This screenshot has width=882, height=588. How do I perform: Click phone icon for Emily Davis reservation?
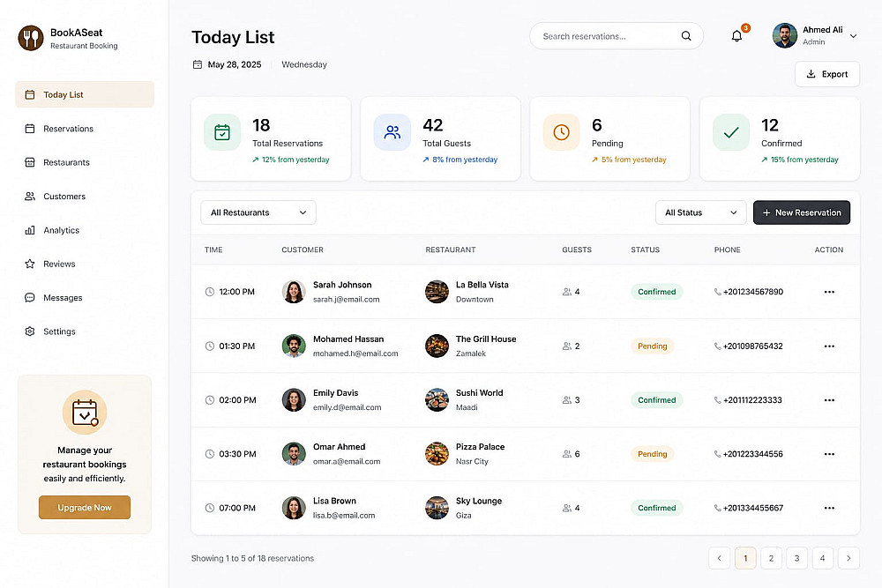[718, 400]
